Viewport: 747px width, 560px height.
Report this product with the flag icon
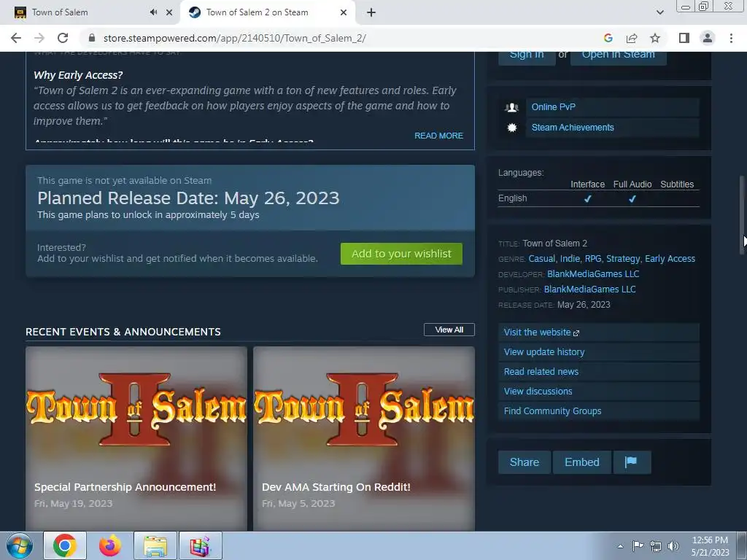click(631, 462)
